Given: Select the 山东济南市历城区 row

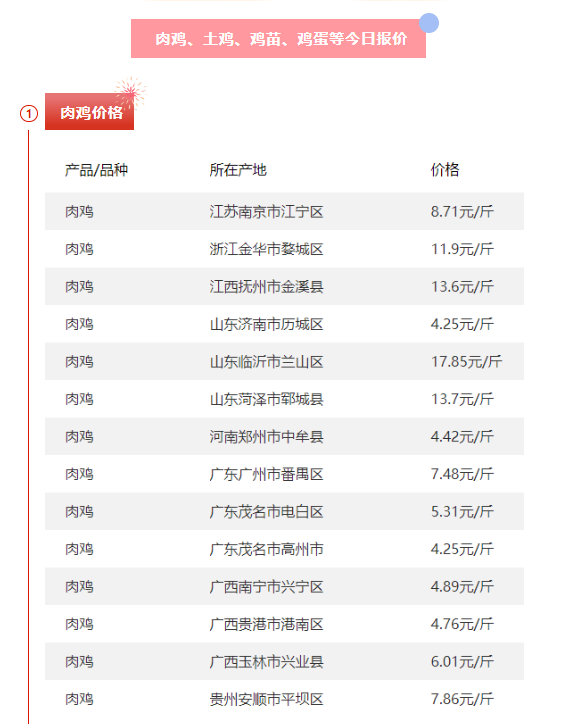Looking at the screenshot, I should tap(284, 324).
